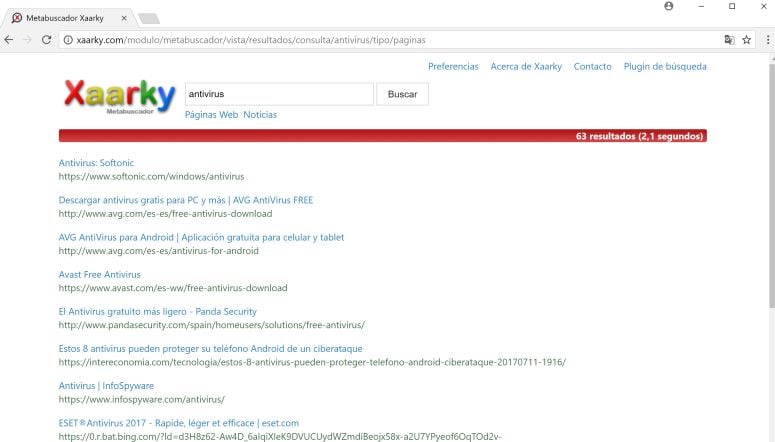This screenshot has width=775, height=442.
Task: Click the 63 resultados status text
Action: pos(639,136)
